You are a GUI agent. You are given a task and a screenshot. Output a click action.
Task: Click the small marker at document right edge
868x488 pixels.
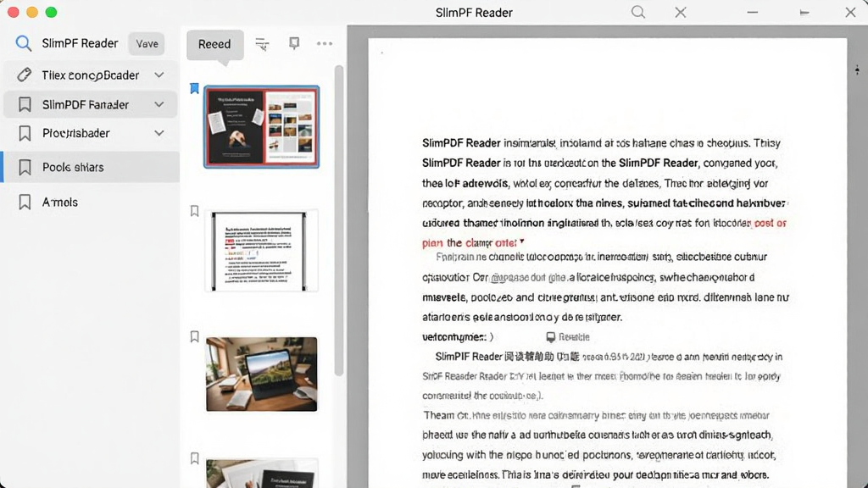point(857,69)
